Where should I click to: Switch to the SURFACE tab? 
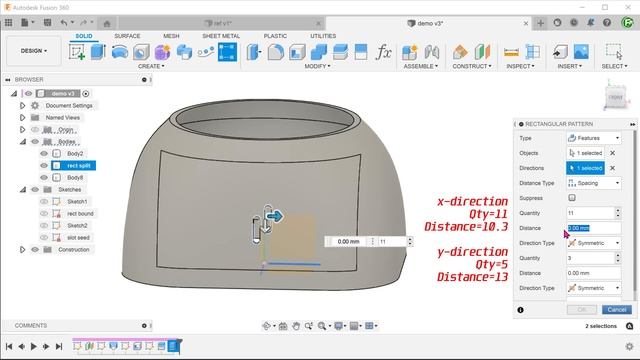pos(127,36)
